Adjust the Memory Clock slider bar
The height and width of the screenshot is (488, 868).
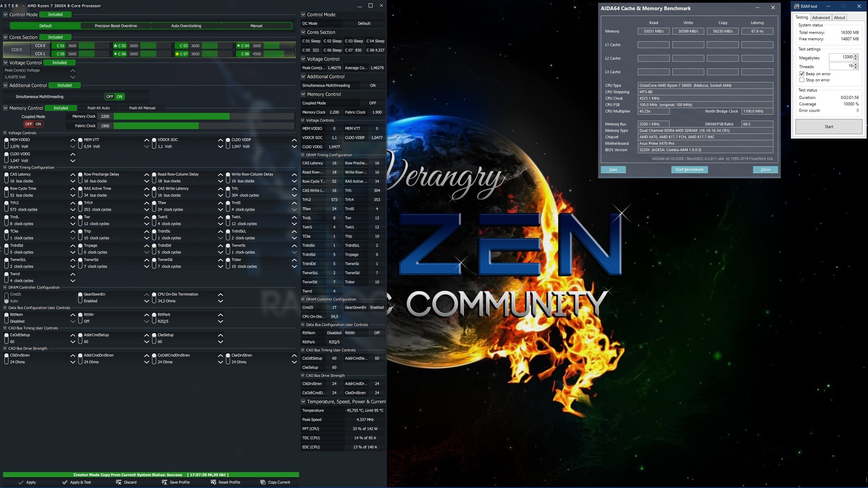(x=203, y=117)
